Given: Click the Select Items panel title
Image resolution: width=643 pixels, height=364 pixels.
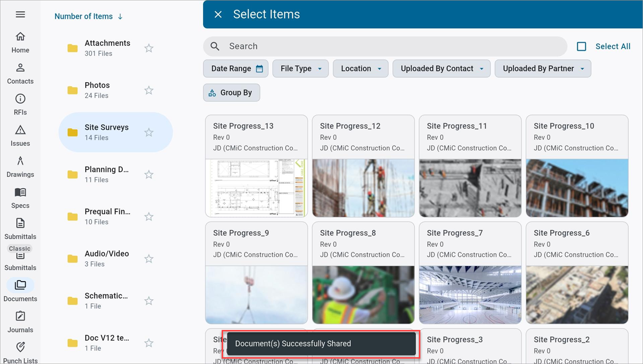Looking at the screenshot, I should coord(266,15).
